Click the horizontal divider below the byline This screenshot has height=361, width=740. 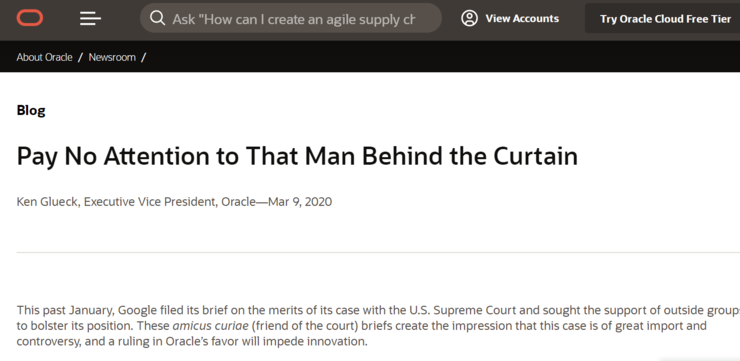tap(378, 252)
